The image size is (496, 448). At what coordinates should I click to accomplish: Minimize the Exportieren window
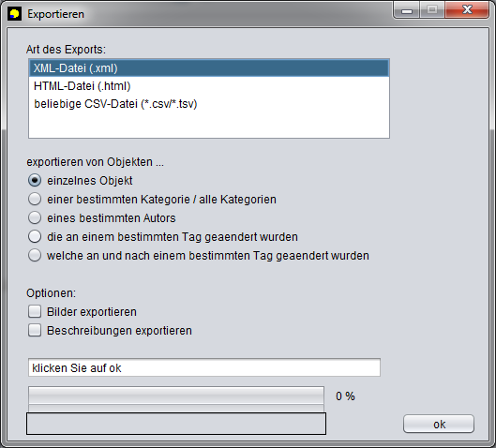[407, 10]
